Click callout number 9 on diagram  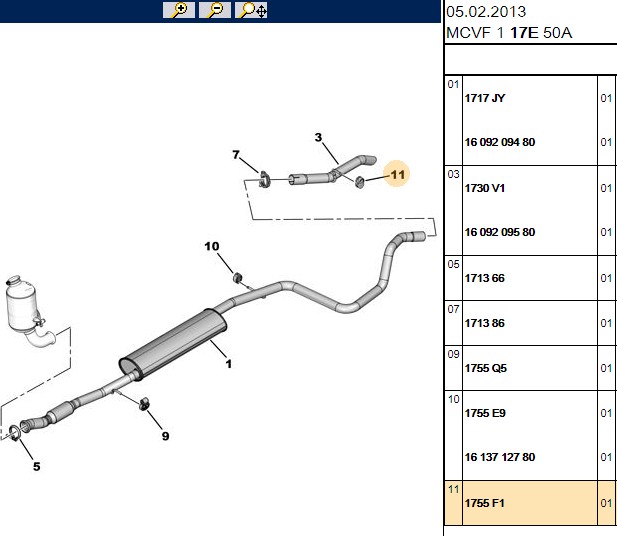pyautogui.click(x=165, y=436)
